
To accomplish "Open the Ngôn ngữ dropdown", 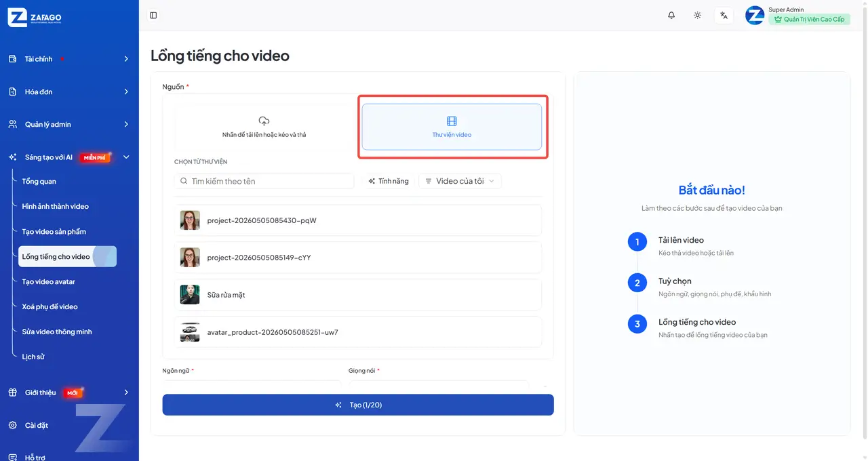I will [252, 384].
